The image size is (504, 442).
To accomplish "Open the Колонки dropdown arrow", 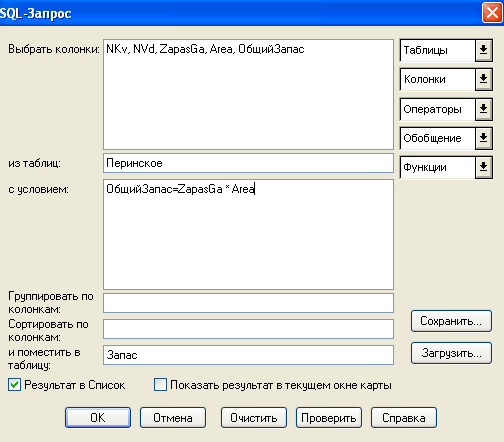I will click(484, 80).
